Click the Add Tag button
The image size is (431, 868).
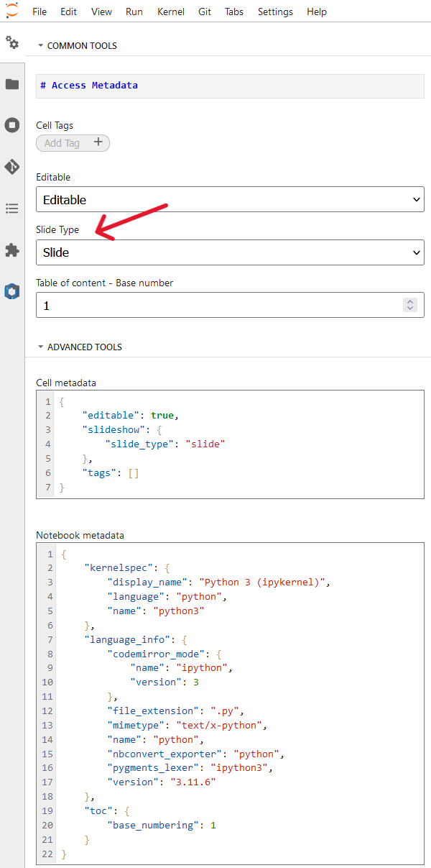tap(72, 143)
